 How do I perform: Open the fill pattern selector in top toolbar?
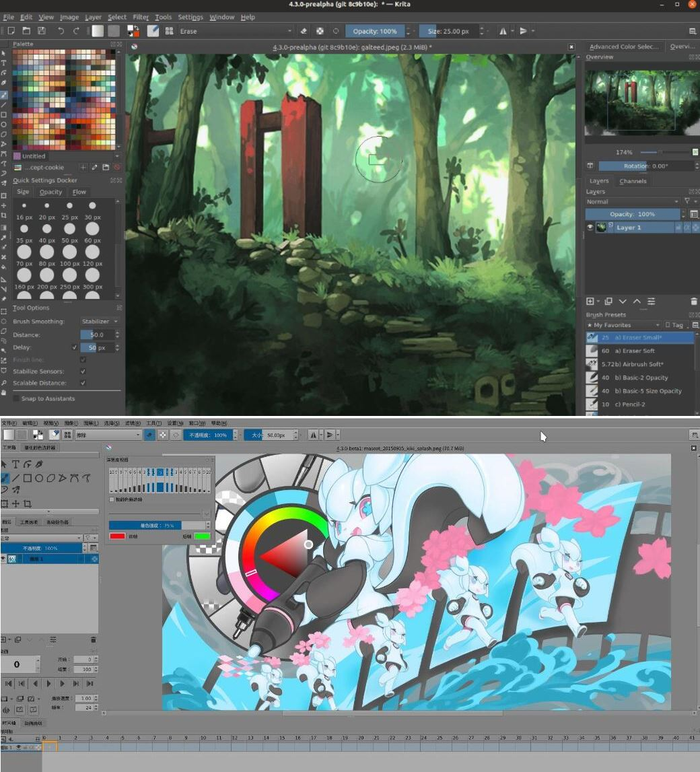point(114,31)
